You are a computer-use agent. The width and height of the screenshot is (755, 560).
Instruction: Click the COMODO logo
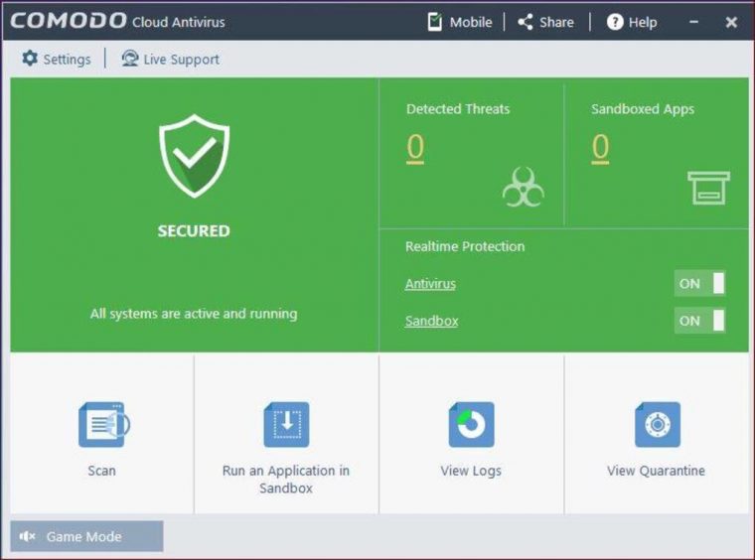pos(69,21)
